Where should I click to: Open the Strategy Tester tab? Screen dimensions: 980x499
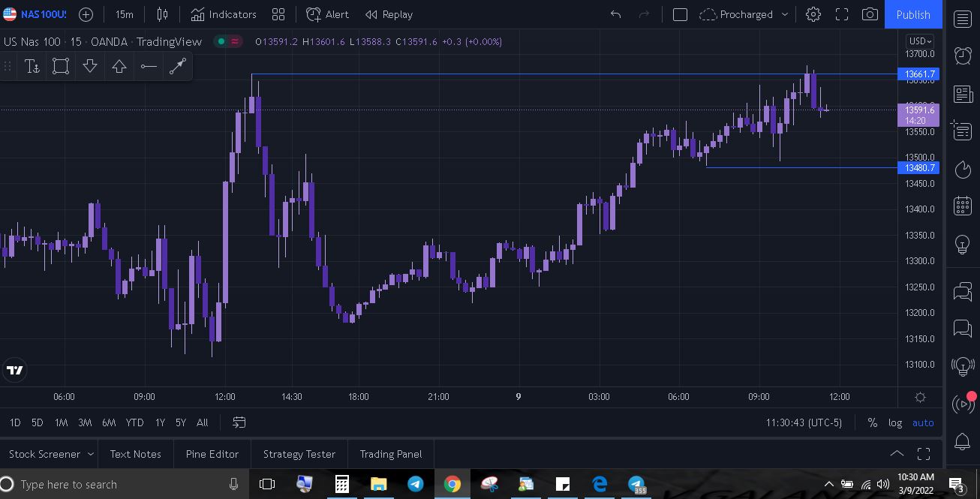[299, 454]
